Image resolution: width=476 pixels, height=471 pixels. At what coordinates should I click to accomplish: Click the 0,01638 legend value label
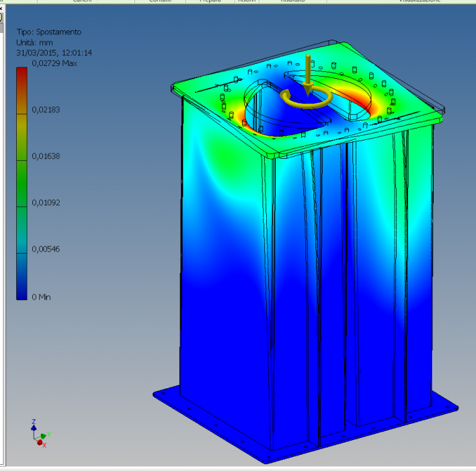point(46,155)
